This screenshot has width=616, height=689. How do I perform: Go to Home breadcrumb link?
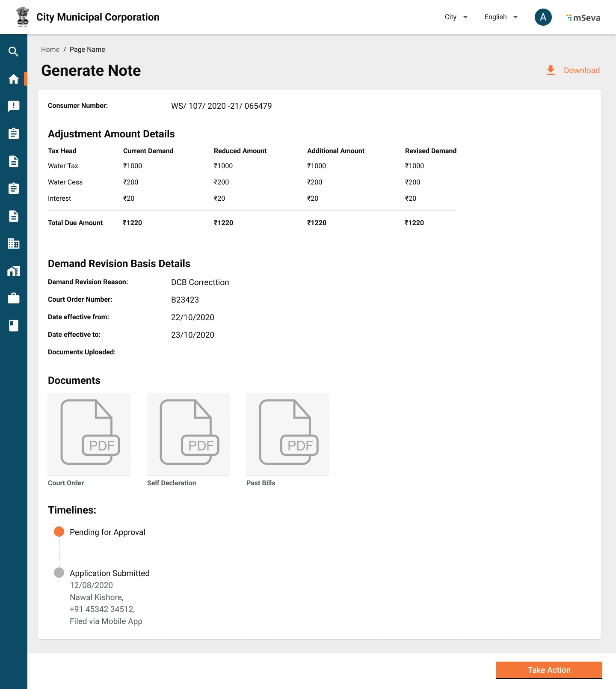(x=50, y=50)
